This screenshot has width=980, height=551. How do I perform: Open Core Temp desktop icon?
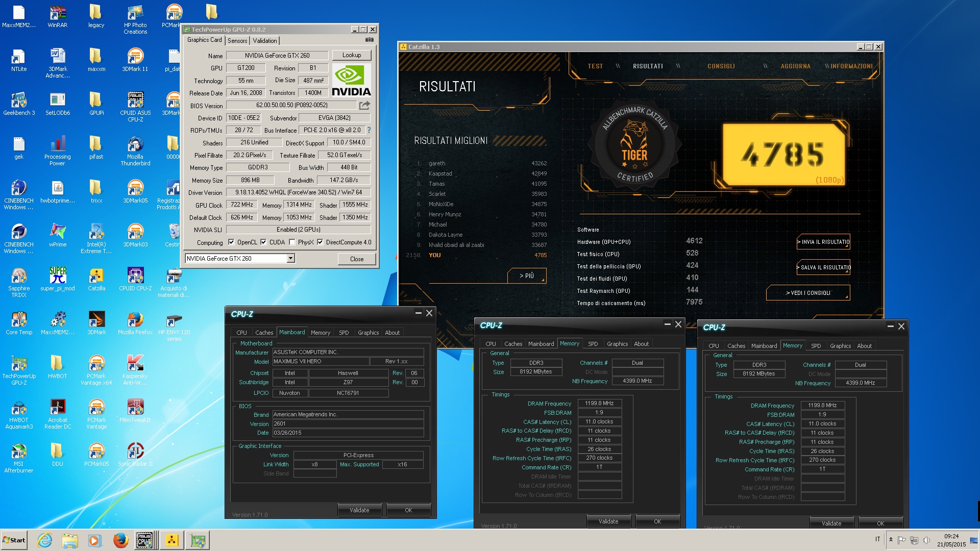pos(19,323)
